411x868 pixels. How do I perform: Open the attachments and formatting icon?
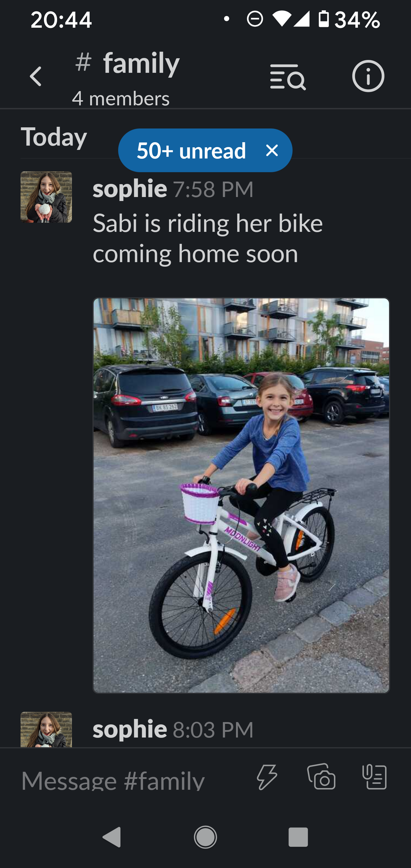pos(374,777)
